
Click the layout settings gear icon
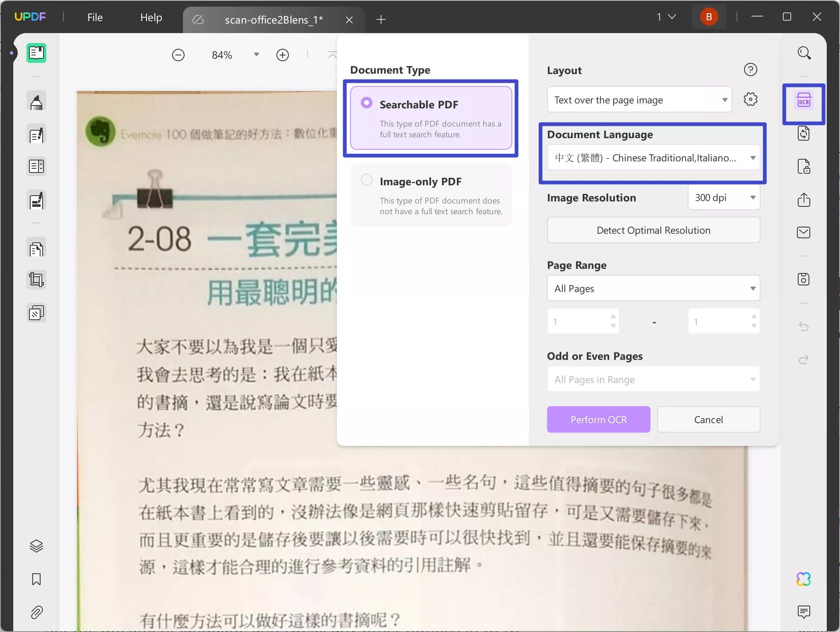pyautogui.click(x=750, y=99)
